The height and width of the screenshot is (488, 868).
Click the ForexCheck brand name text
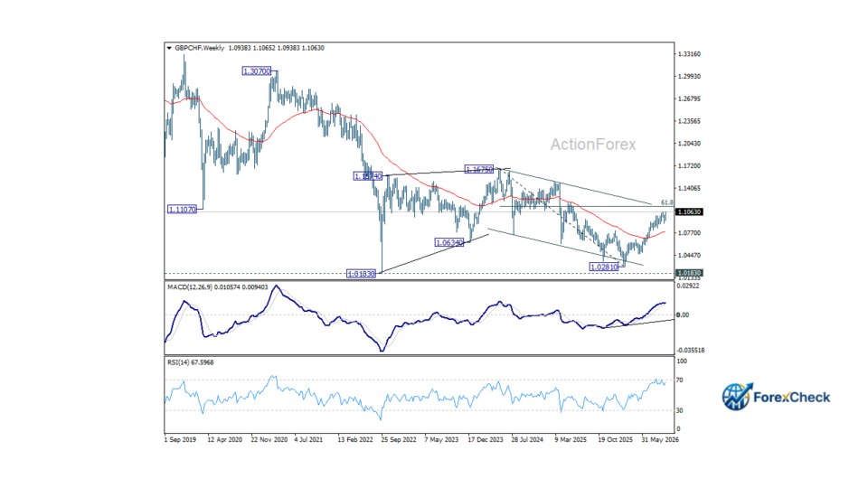pyautogui.click(x=792, y=398)
